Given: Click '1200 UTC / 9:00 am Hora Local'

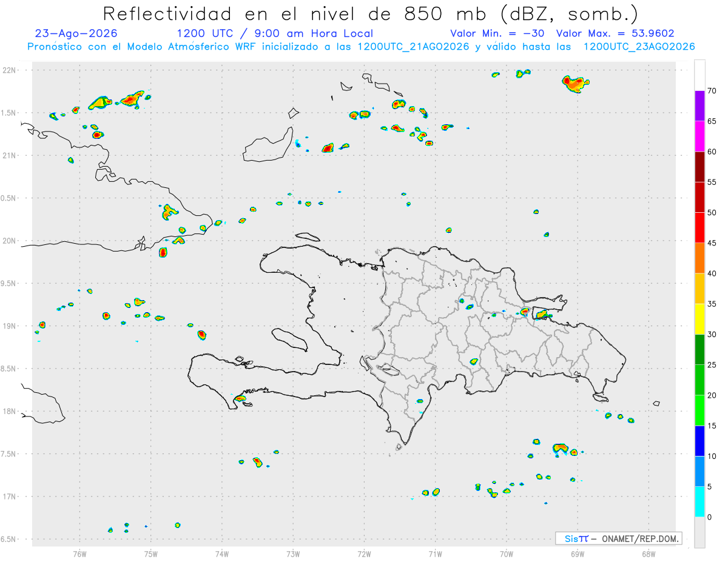Looking at the screenshot, I should tap(275, 33).
